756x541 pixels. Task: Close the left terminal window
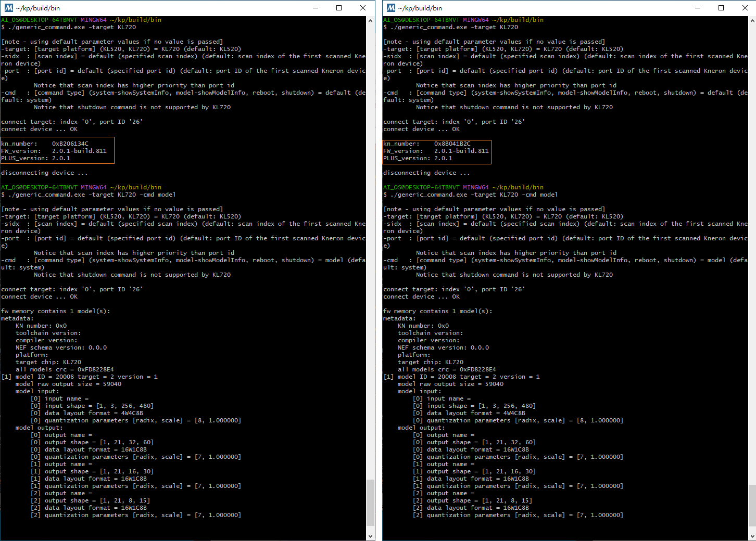coord(363,8)
